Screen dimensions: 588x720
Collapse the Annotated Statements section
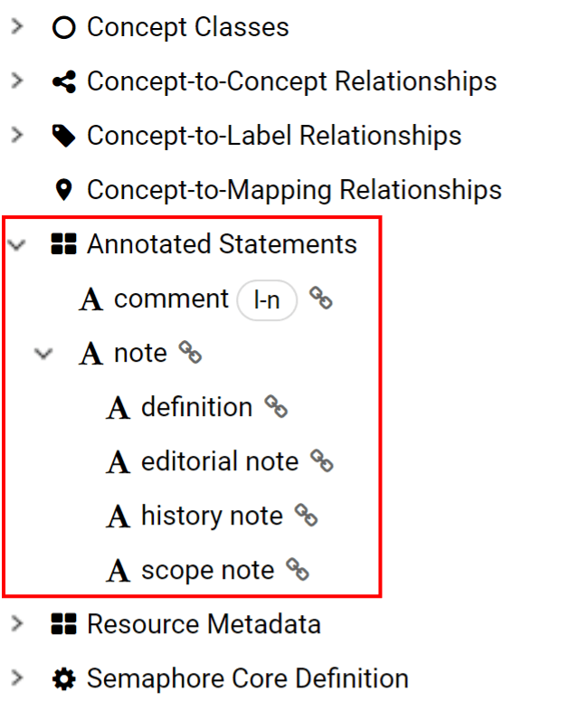pos(16,244)
